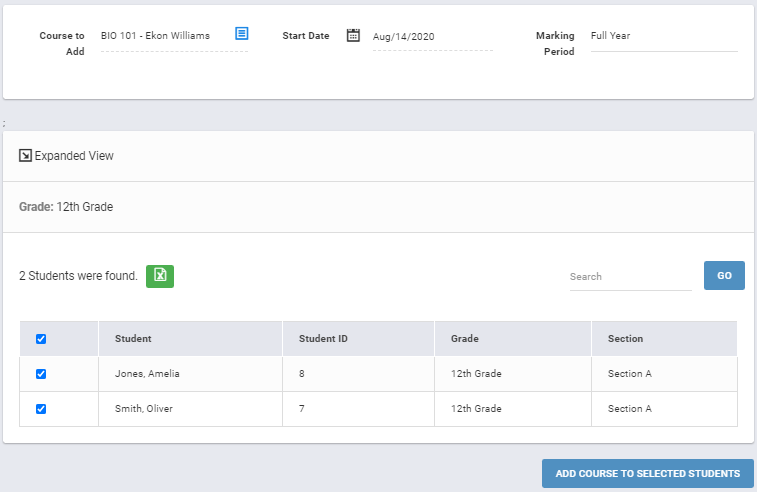Select the Jones, Amelia name cell

190,374
